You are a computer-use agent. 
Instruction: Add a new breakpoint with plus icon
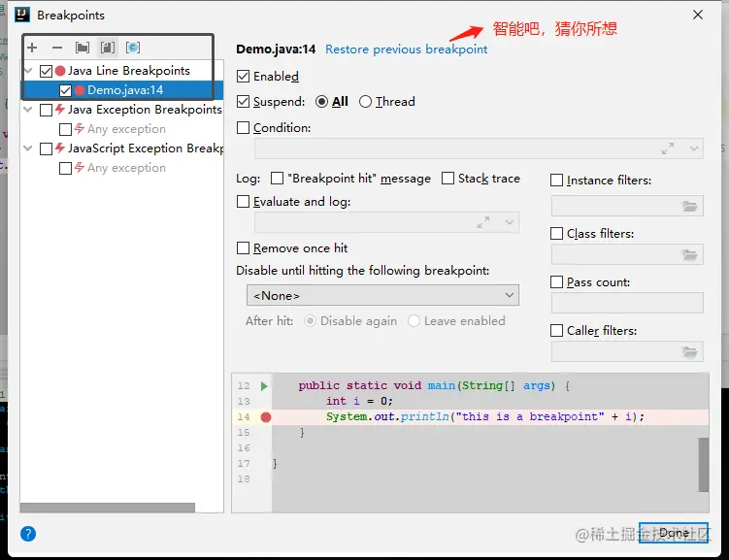click(x=32, y=48)
